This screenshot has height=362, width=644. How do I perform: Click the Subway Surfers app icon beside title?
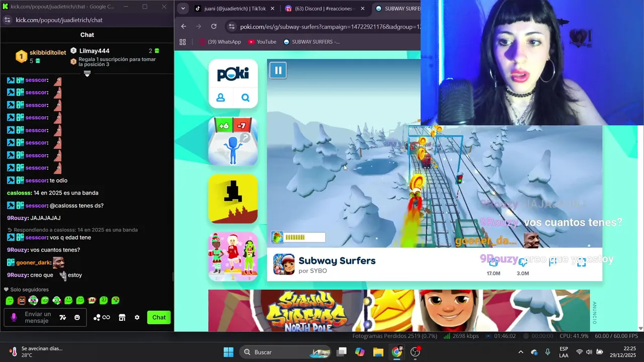(284, 264)
